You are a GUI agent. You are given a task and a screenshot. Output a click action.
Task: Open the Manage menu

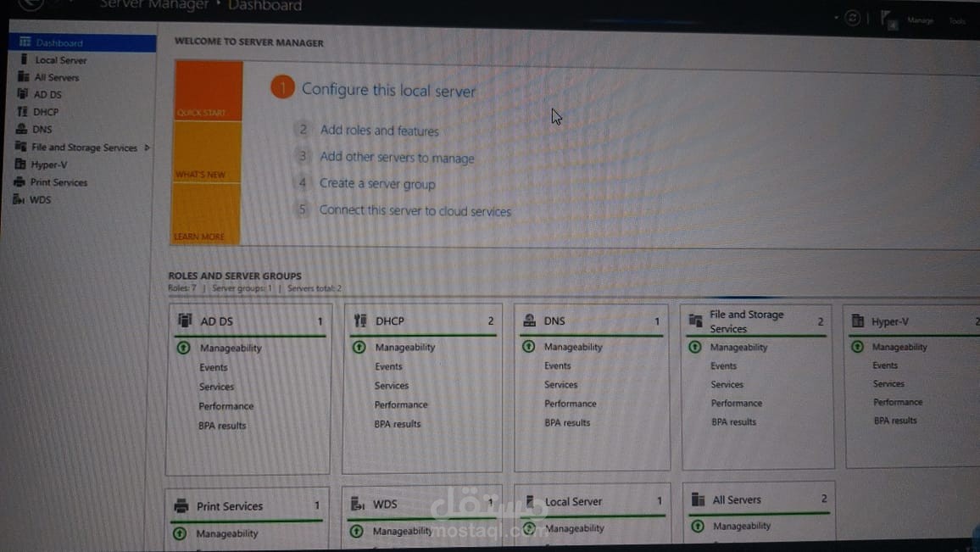click(920, 20)
